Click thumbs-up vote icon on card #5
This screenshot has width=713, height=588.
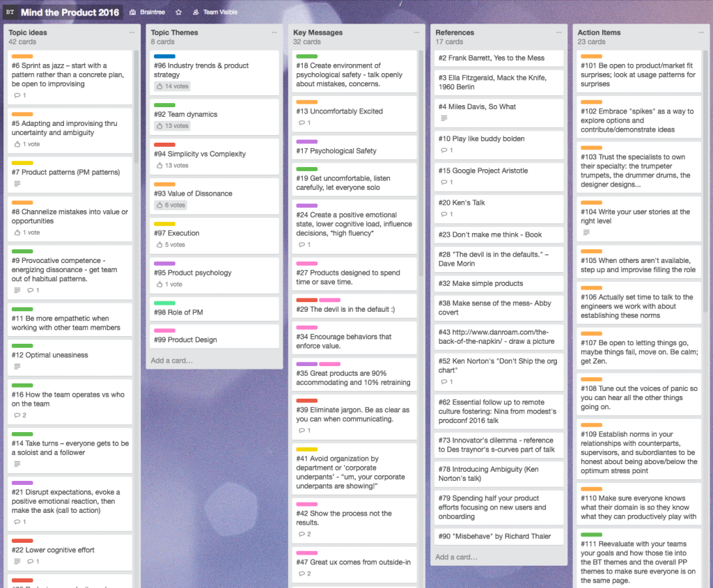[x=17, y=144]
